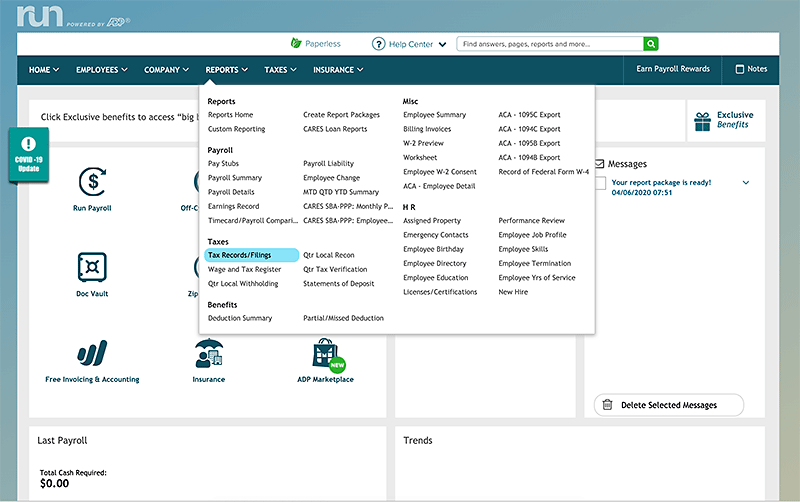Choose Custom Reporting from the menu
Viewport: 800px width, 502px height.
coord(237,129)
